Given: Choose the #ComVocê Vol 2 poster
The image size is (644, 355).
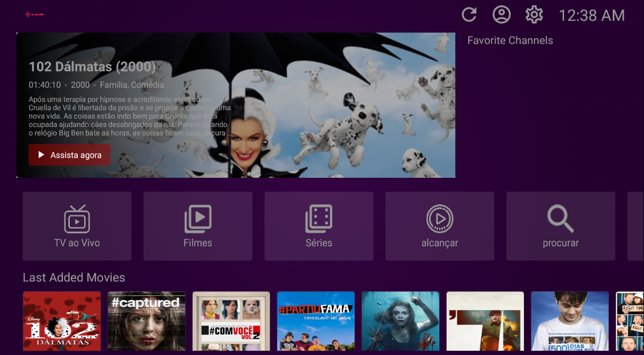Looking at the screenshot, I should pyautogui.click(x=231, y=321).
